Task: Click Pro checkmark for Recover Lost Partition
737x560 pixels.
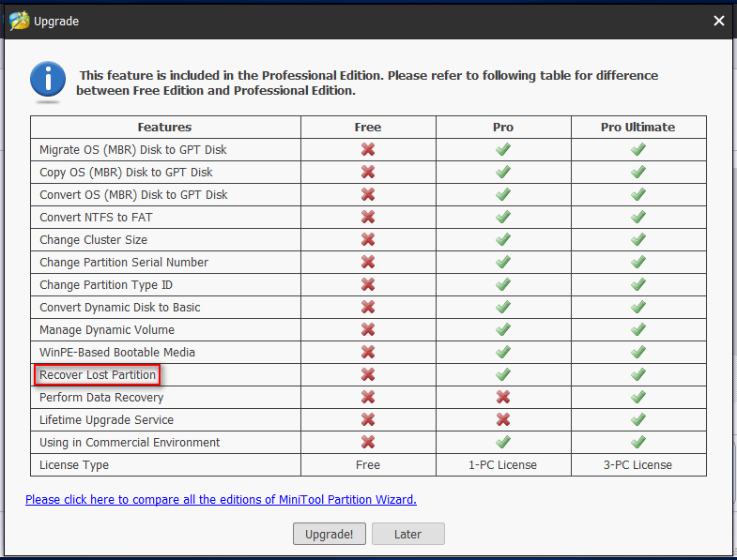Action: [503, 375]
